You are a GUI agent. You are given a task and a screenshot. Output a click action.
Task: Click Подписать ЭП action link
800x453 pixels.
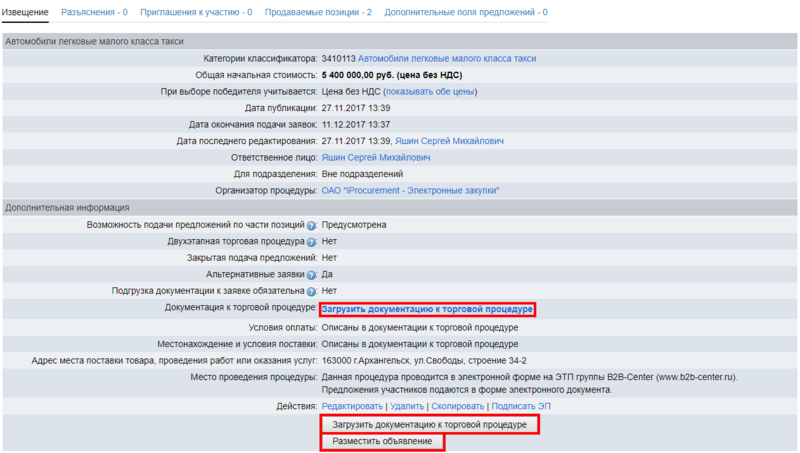[522, 407]
